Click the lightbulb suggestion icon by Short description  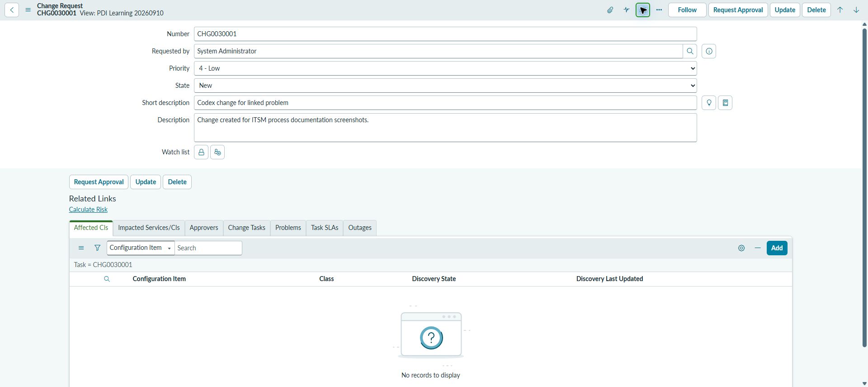[709, 103]
